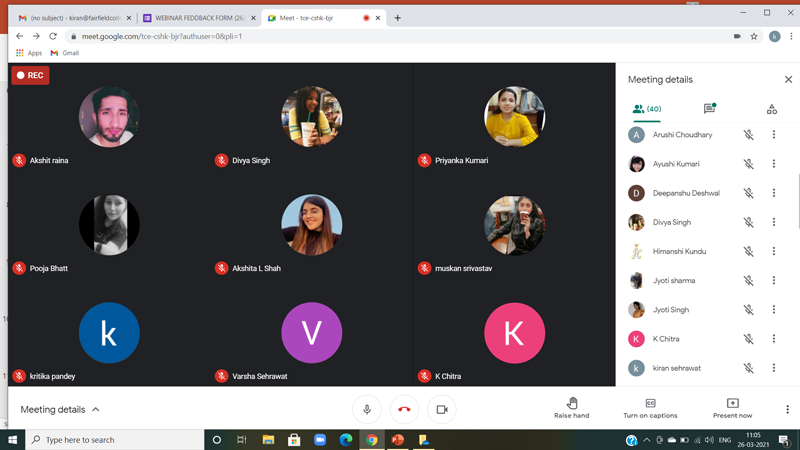
Task: Bookmark this page with star icon
Action: 754,36
